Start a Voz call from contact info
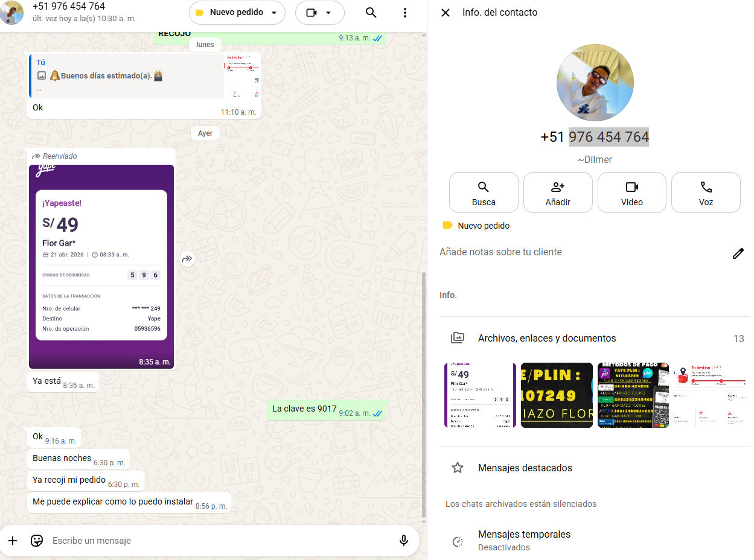The height and width of the screenshot is (560, 754). [x=706, y=192]
